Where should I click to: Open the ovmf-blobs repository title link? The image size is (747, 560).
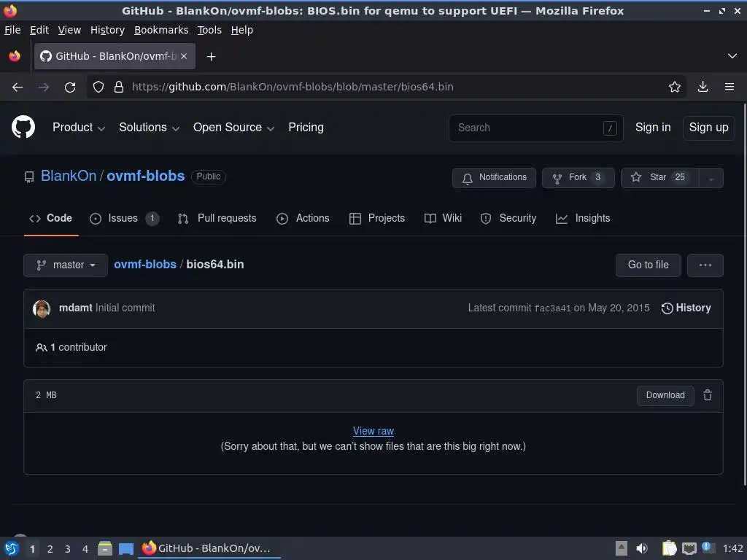pos(145,176)
